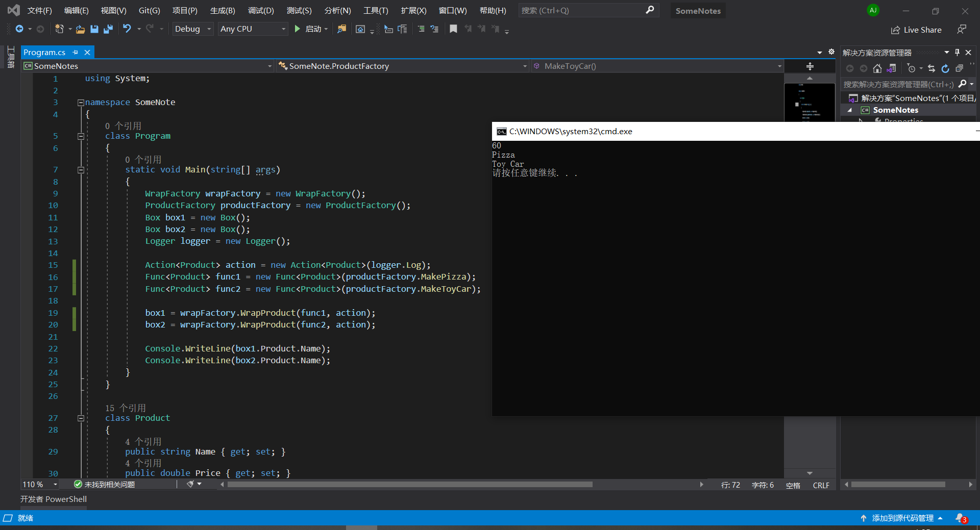Open the notifications bell in the status bar

point(961,518)
